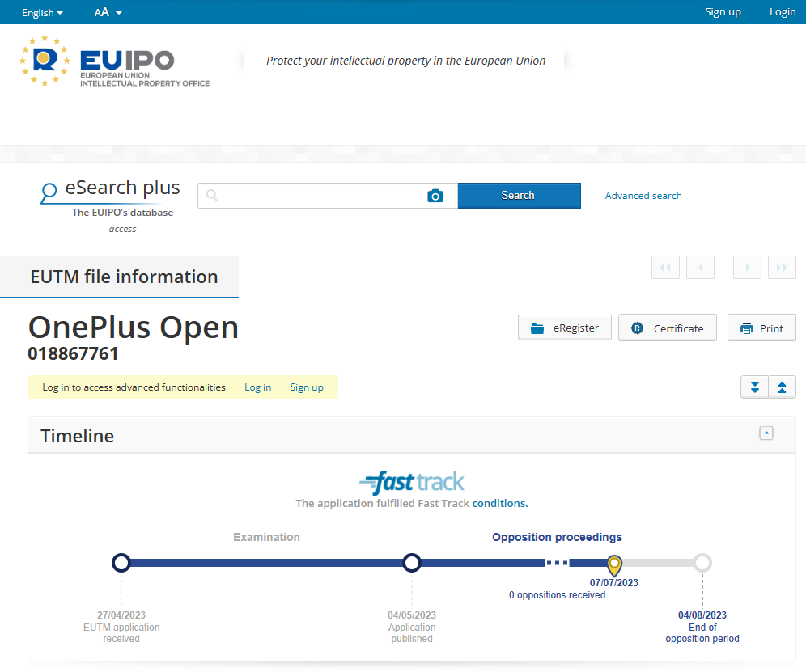Screen dimensions: 806x672
Task: Go to first record navigation arrow
Action: pos(665,268)
